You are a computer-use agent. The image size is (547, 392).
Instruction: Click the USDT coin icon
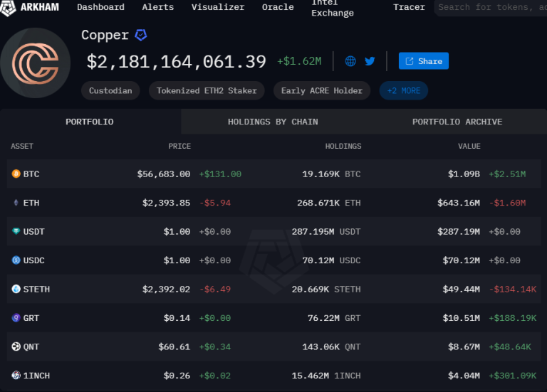16,232
